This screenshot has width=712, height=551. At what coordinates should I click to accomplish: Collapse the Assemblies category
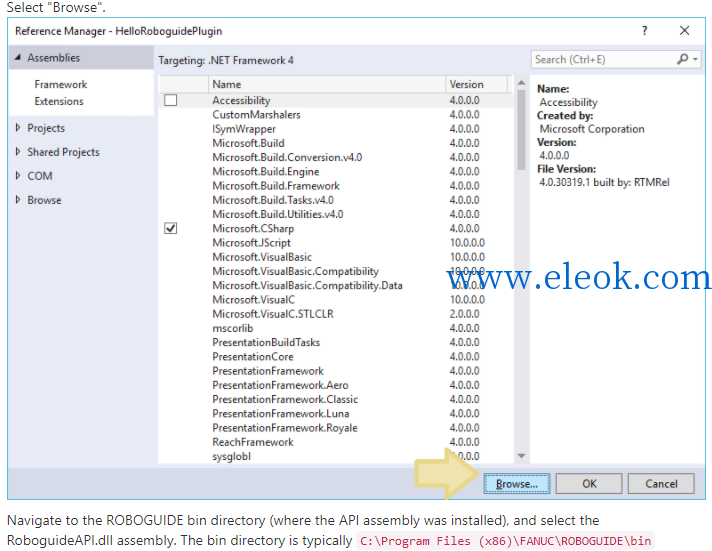coord(18,57)
